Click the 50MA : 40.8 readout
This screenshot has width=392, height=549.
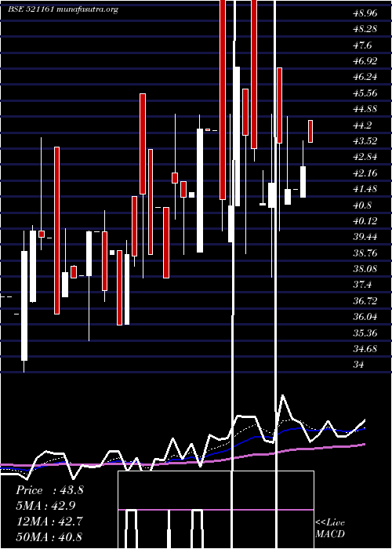[49, 536]
